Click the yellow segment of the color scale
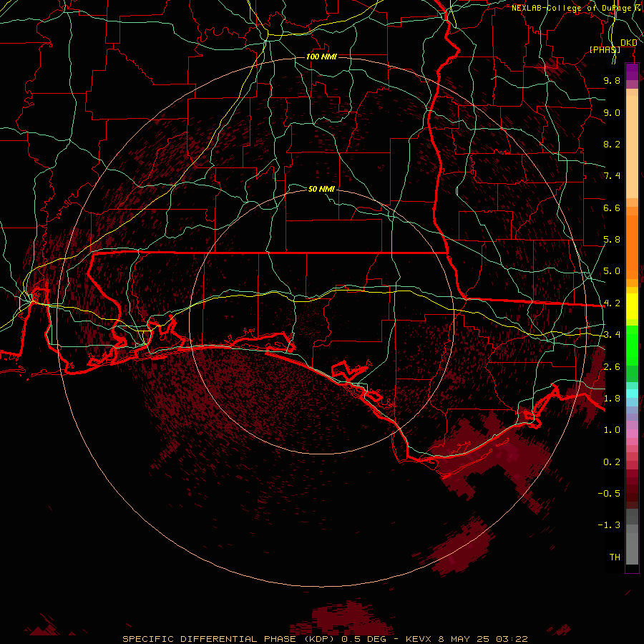This screenshot has height=644, width=644. point(632,306)
